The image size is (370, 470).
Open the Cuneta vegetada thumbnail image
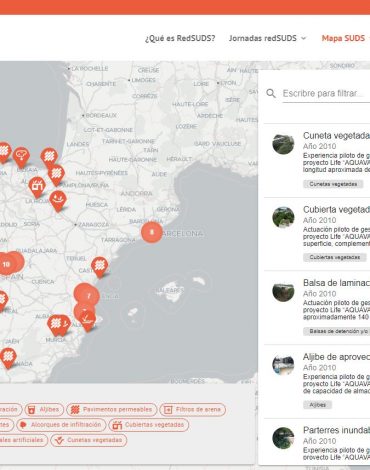pos(283,144)
